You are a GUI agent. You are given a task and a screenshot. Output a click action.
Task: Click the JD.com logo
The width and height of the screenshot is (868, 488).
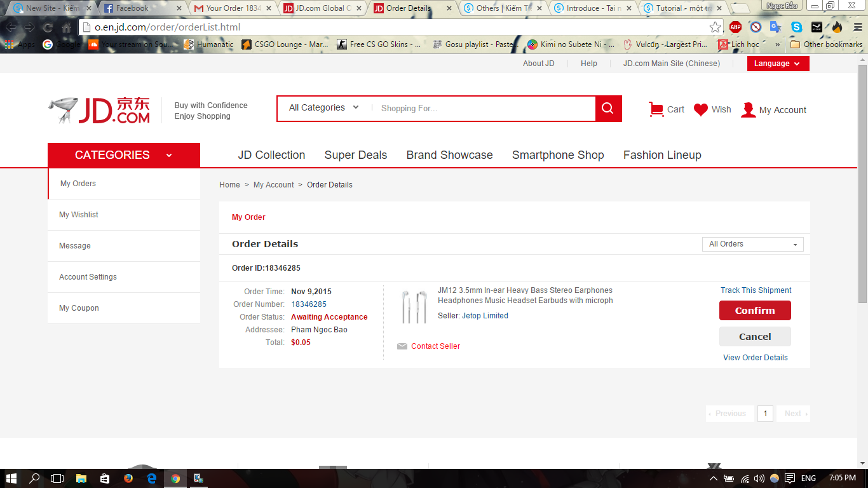coord(100,111)
